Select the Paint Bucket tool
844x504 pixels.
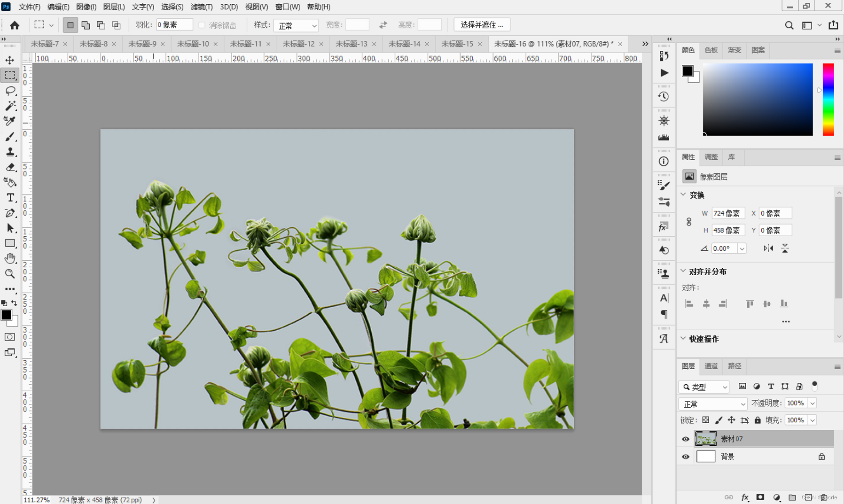10,182
